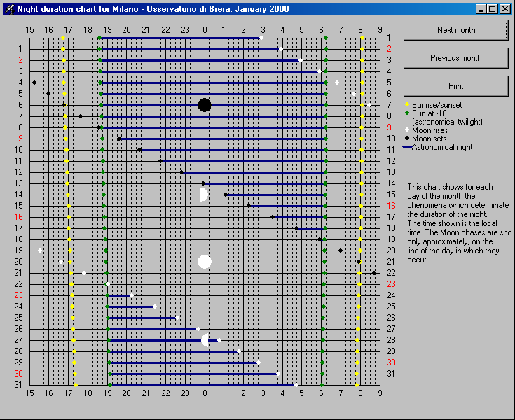Screen dimensions: 515x420
Task: Click the green Sun at -18° legend marker
Action: click(x=407, y=113)
